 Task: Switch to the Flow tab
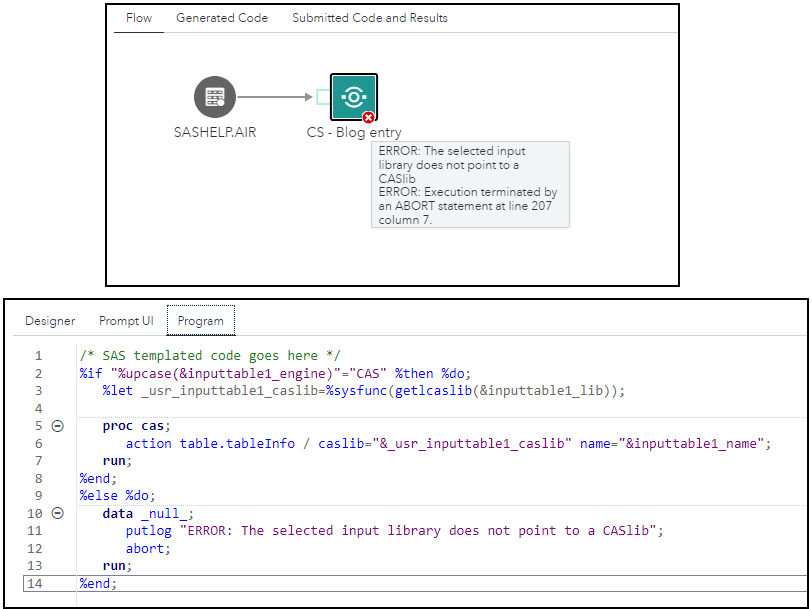[x=138, y=17]
